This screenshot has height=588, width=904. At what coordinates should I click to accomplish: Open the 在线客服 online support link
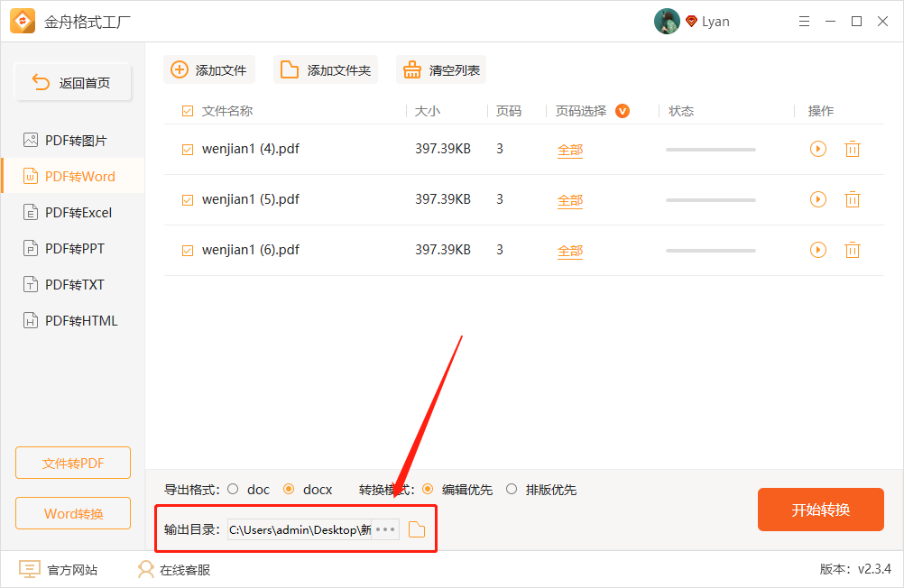pyautogui.click(x=174, y=570)
